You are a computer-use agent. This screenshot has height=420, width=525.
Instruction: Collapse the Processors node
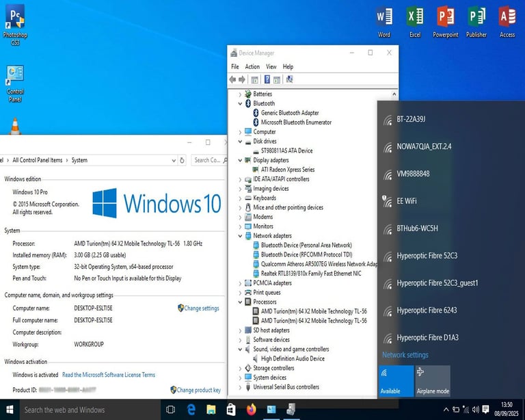tap(240, 302)
